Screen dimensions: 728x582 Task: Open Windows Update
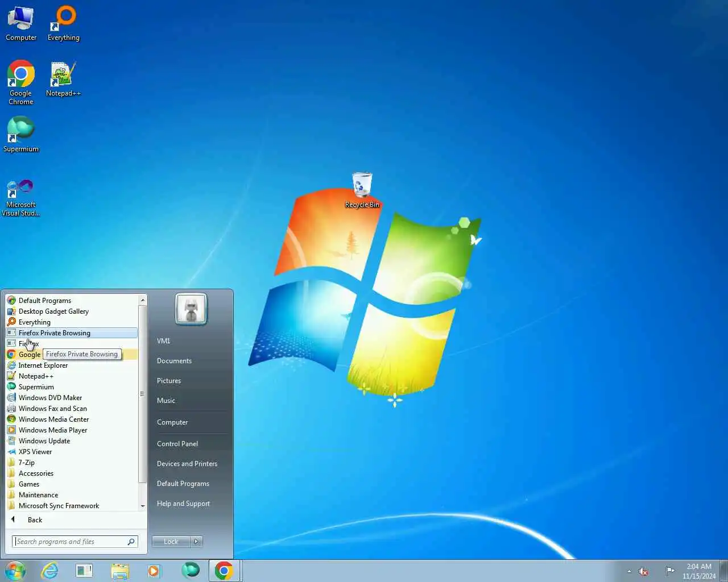(72, 441)
